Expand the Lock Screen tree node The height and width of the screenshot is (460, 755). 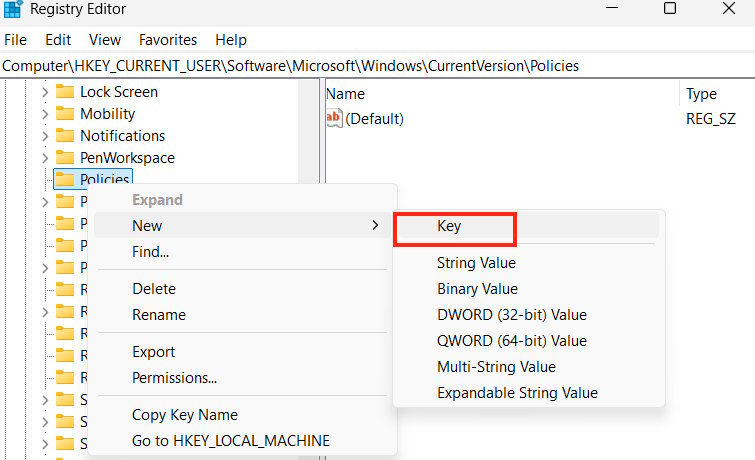45,92
